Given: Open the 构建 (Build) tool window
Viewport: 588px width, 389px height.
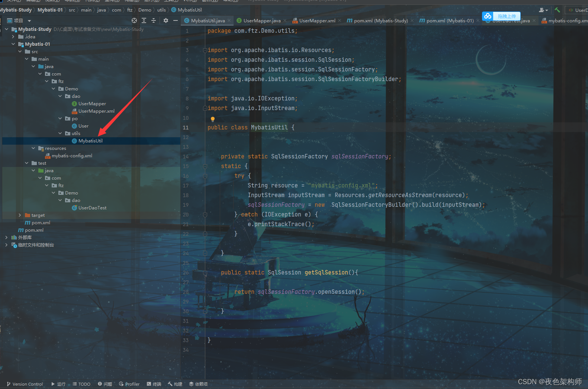Looking at the screenshot, I should click(175, 384).
